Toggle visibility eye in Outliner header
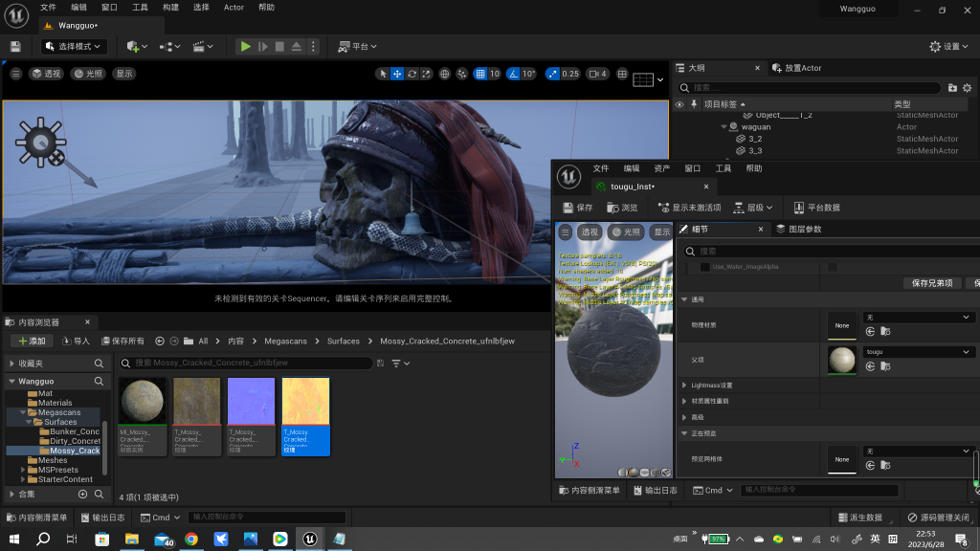Screen dimensions: 980x551 coord(679,104)
